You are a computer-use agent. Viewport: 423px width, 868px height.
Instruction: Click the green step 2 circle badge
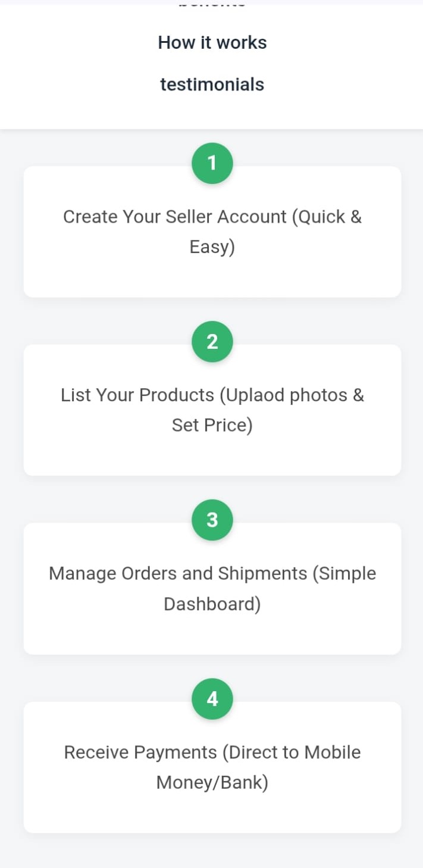(x=212, y=342)
